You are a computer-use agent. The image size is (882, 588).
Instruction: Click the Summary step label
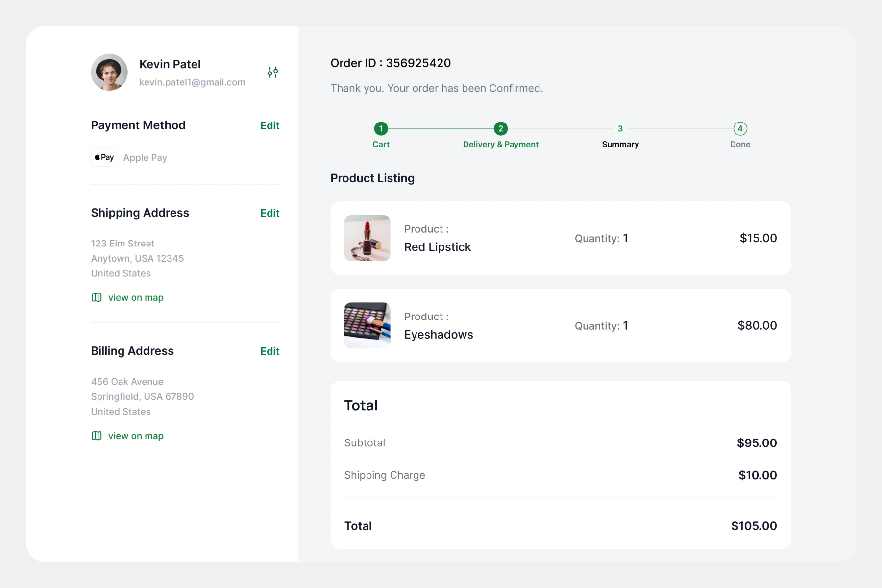pyautogui.click(x=620, y=144)
